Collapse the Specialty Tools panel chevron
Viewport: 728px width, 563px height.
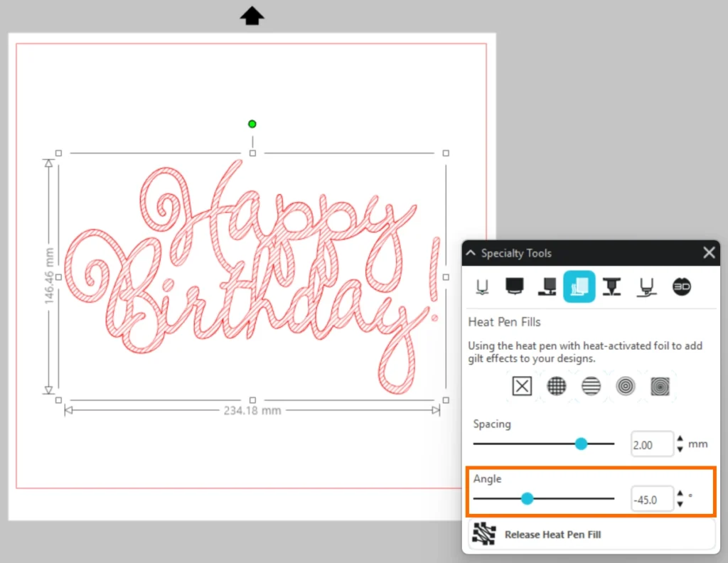click(471, 253)
